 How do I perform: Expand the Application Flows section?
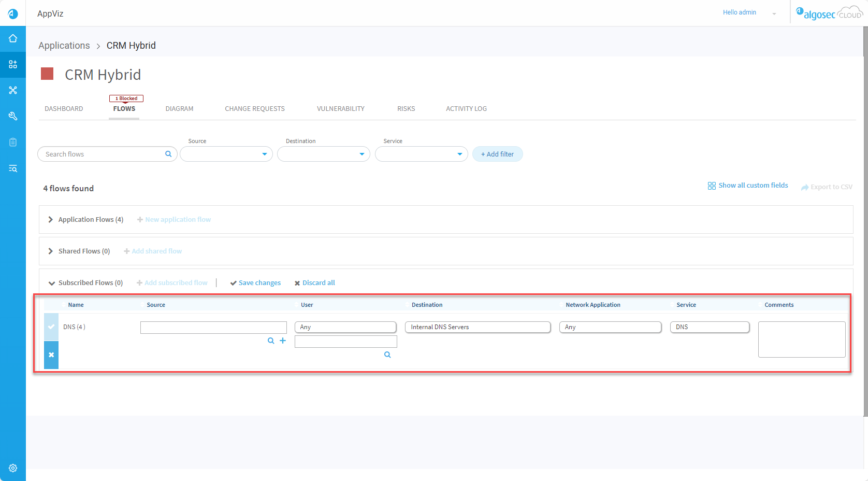(x=51, y=220)
